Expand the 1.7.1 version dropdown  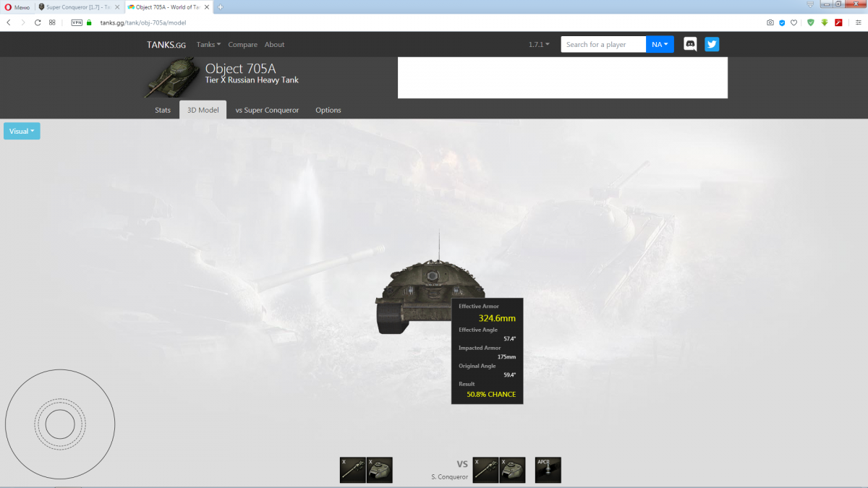pos(539,45)
